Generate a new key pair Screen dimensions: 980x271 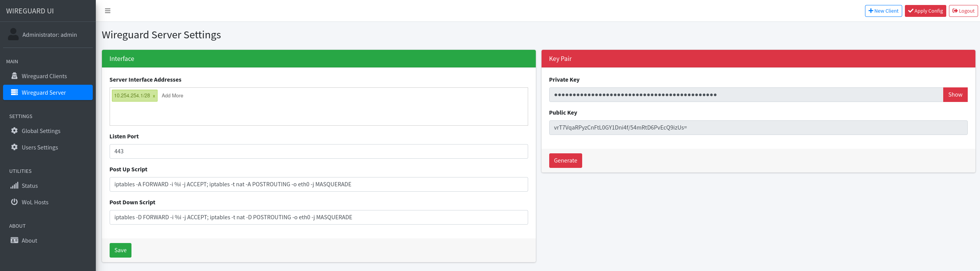(x=565, y=161)
